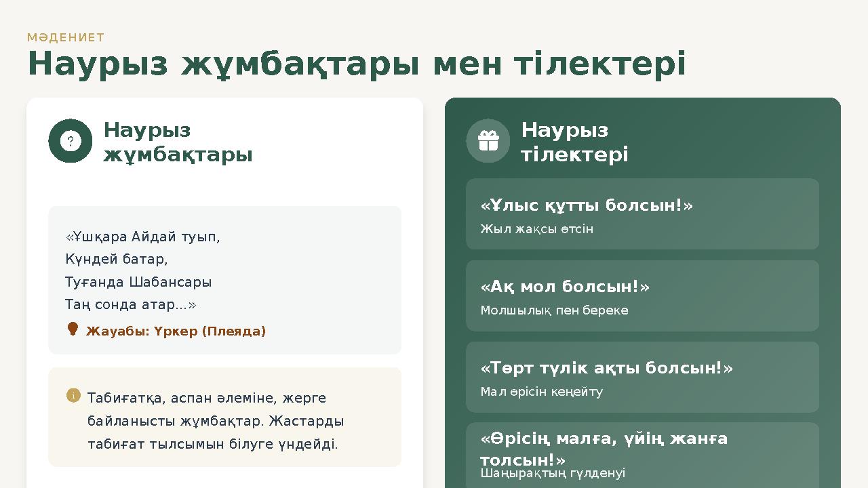Select the Молшылық пен береке description text

tap(555, 310)
